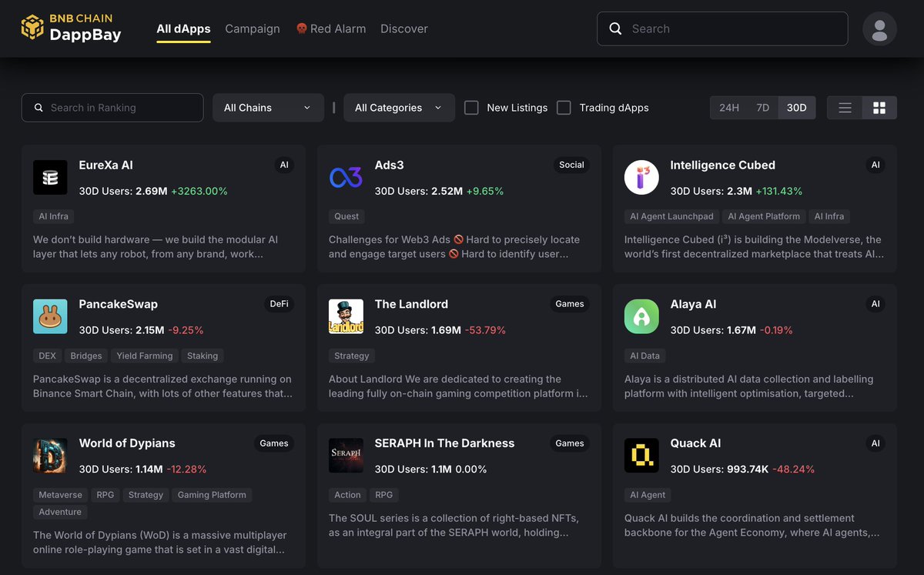
Task: Open the Quack AI logo
Action: pyautogui.click(x=641, y=456)
